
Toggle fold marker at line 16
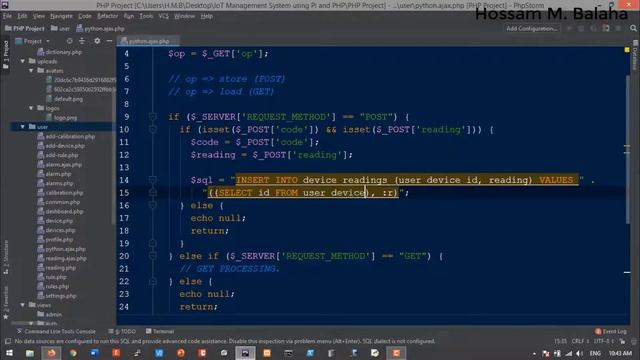pos(153,205)
